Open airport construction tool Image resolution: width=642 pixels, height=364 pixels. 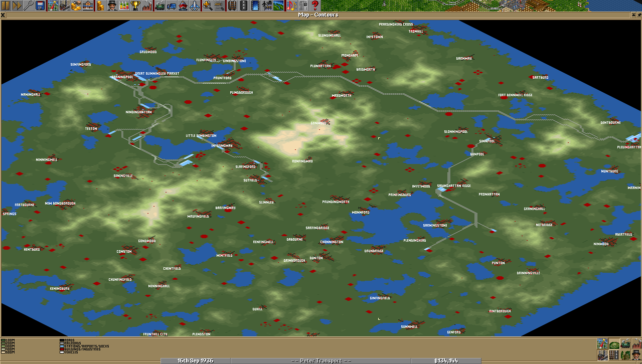tap(267, 6)
